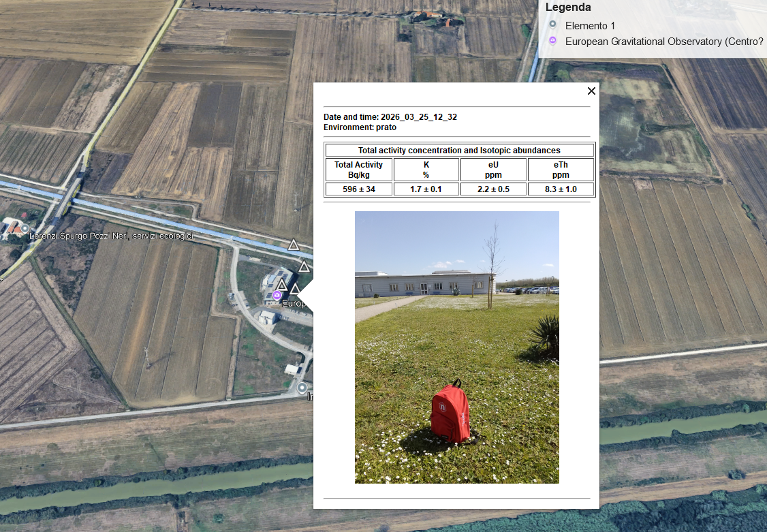Click the triangle marker directly above the purple marker
Viewport: 767px width, 532px height.
pyautogui.click(x=281, y=285)
